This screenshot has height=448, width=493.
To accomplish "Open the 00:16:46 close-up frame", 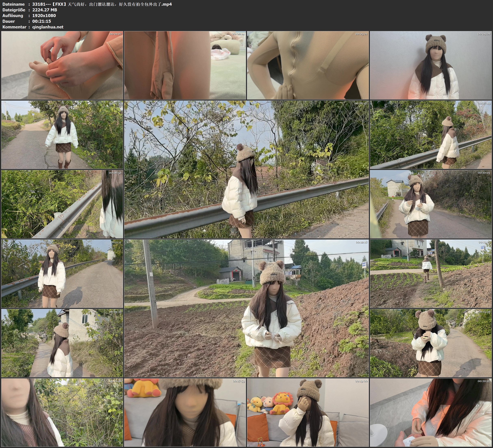I will (x=62, y=412).
